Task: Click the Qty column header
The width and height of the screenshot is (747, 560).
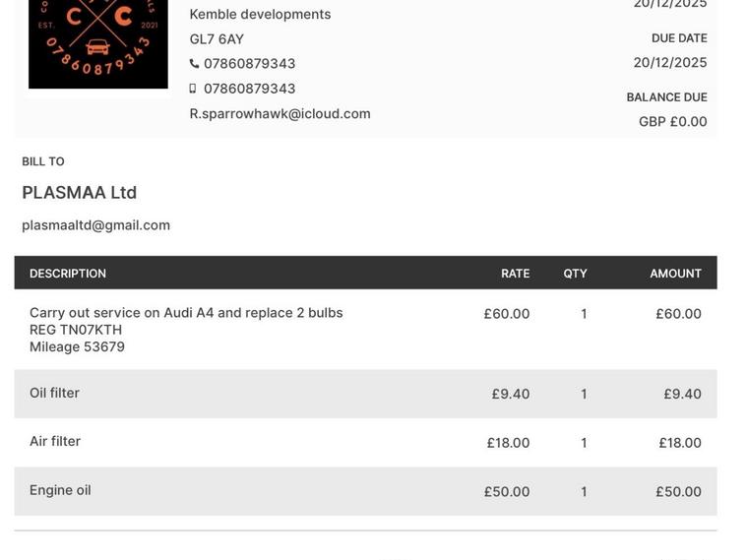Action: (x=575, y=274)
